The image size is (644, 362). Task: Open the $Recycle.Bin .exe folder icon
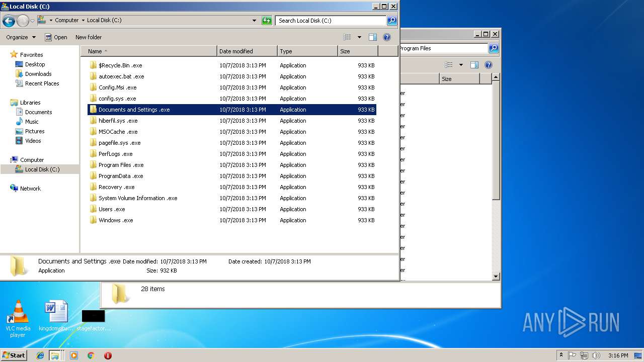click(x=93, y=65)
